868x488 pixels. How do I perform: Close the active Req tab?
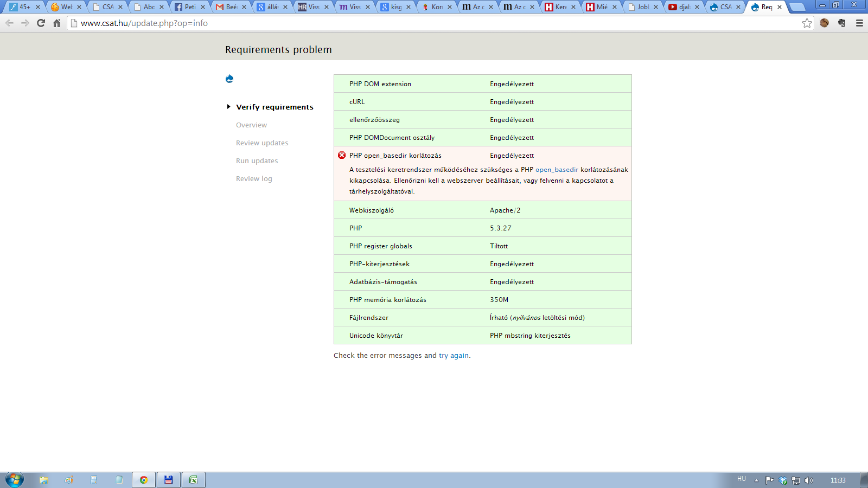(780, 7)
